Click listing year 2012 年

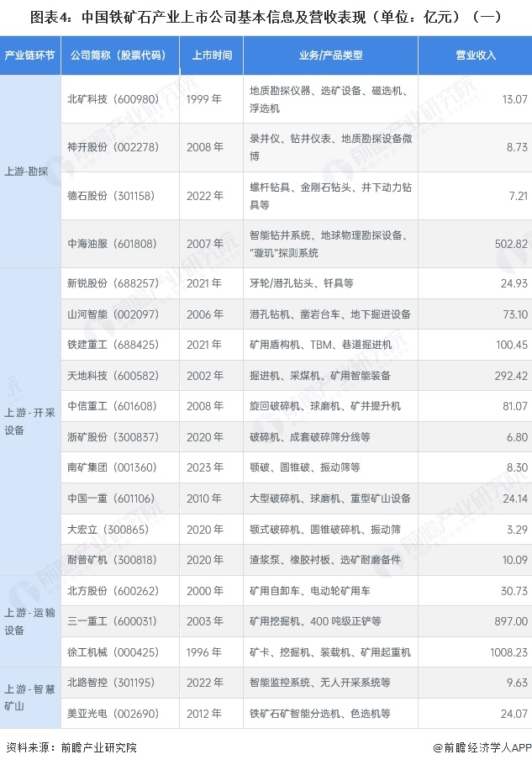(x=204, y=713)
